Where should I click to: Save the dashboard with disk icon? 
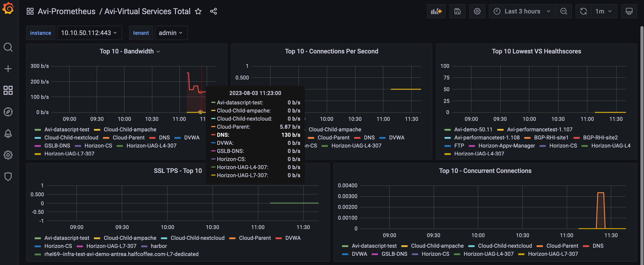click(x=457, y=11)
